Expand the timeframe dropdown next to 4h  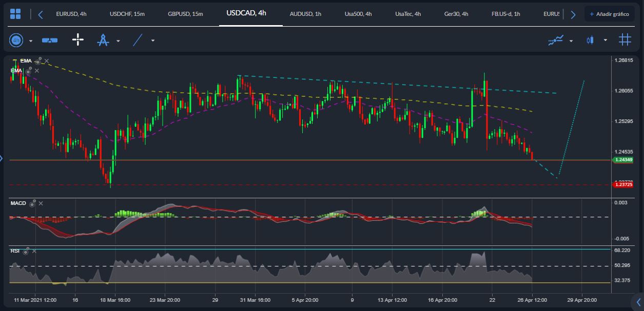[30, 40]
